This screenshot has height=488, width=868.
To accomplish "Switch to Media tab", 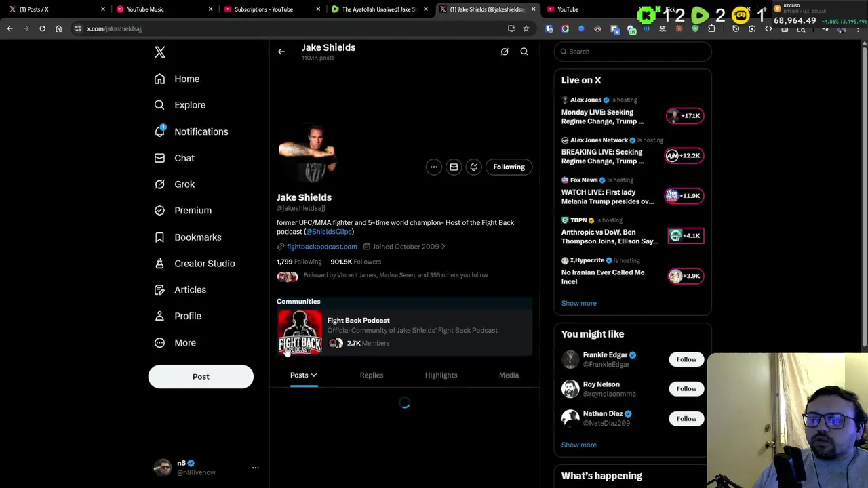I will coord(509,375).
